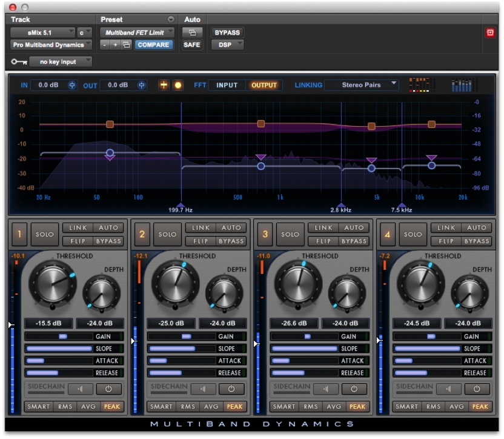Enable AUTO on band 4
Image resolution: width=504 pixels, height=439 pixels.
(477, 228)
